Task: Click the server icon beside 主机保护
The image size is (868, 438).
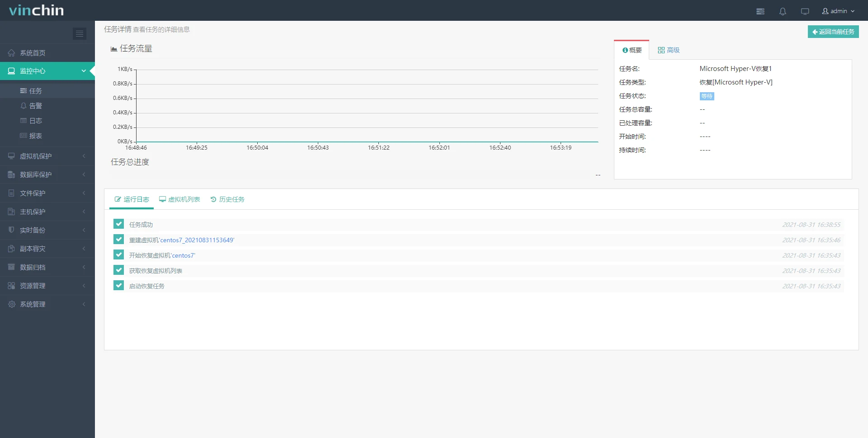Action: click(x=11, y=212)
